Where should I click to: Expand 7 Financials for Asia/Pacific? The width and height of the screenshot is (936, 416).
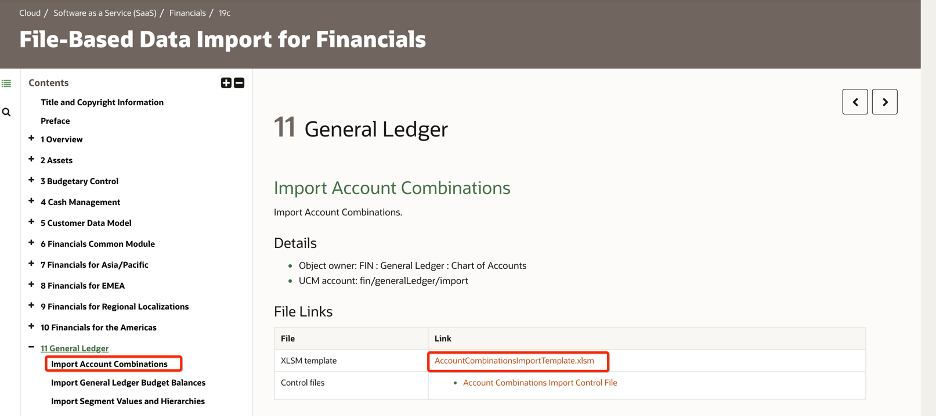[32, 264]
